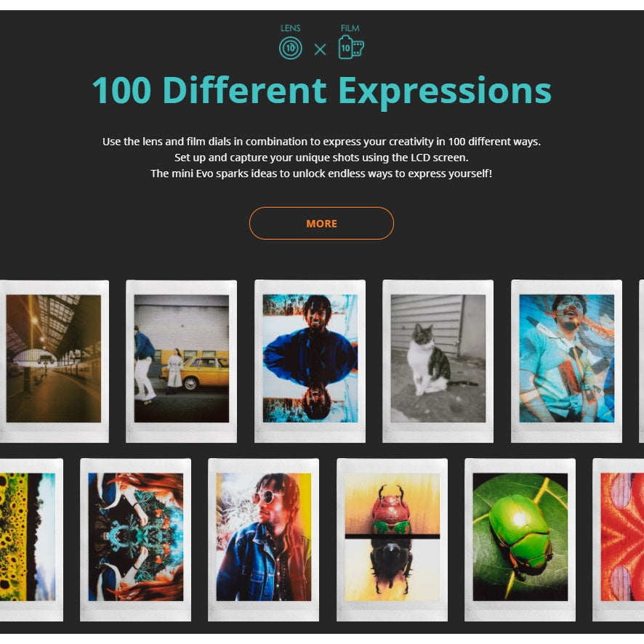Click the FILM roll icon

coord(351,47)
